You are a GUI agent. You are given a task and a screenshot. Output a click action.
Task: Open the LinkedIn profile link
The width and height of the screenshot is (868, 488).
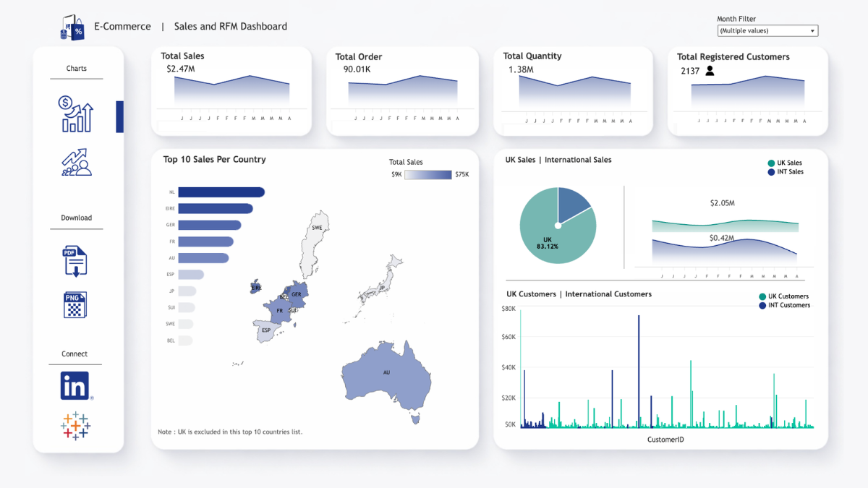(x=74, y=385)
